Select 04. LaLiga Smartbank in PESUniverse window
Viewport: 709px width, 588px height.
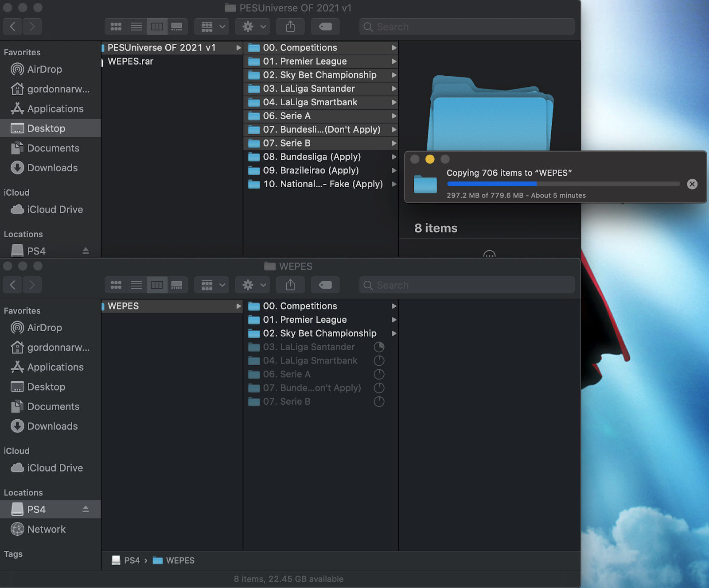pos(321,102)
